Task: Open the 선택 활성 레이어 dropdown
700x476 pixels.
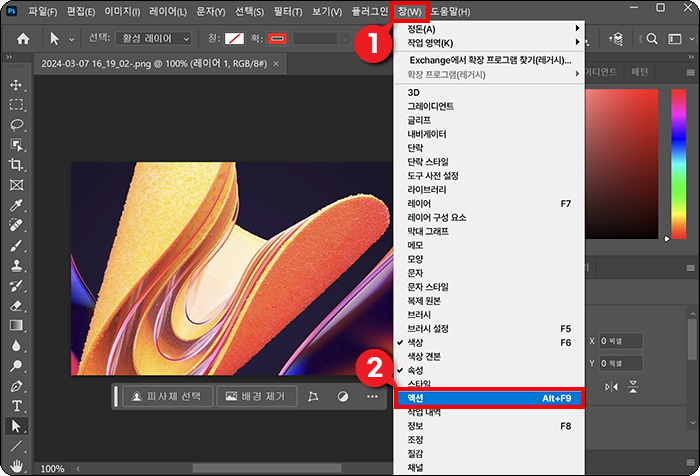Action: [x=154, y=39]
